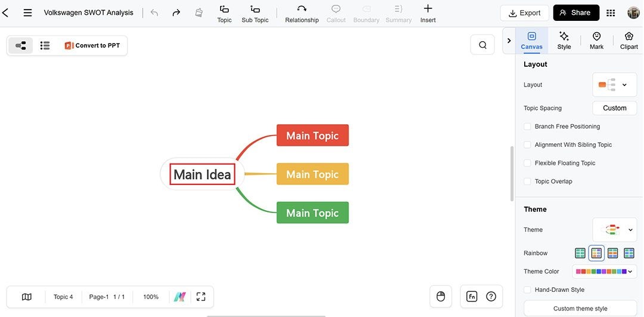
Task: Click Custom theme style button
Action: 580,309
